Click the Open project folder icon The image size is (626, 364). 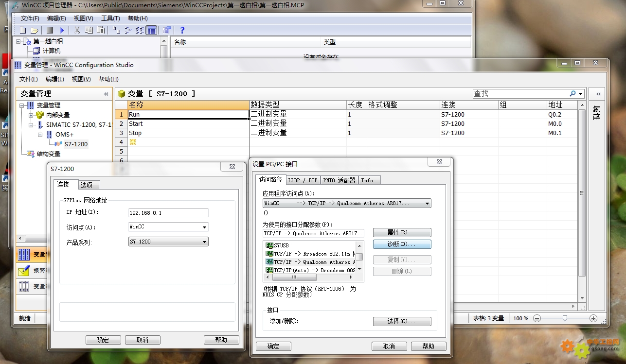coord(35,30)
